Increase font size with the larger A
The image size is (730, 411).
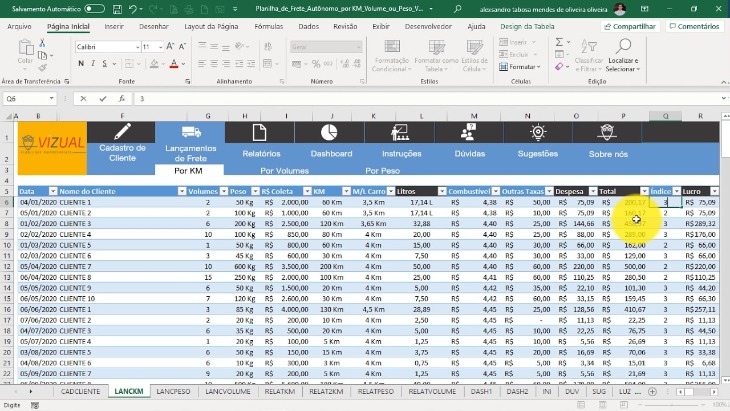(x=170, y=47)
